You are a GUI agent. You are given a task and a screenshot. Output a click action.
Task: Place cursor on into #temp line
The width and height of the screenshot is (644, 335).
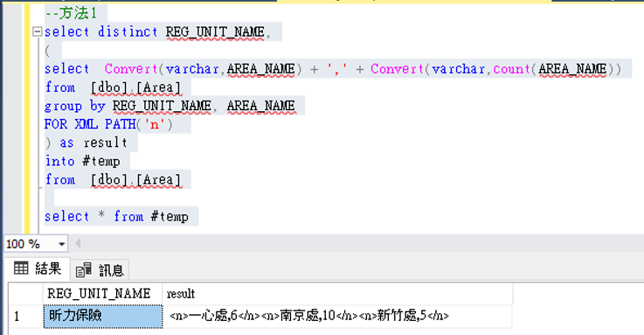click(x=83, y=161)
